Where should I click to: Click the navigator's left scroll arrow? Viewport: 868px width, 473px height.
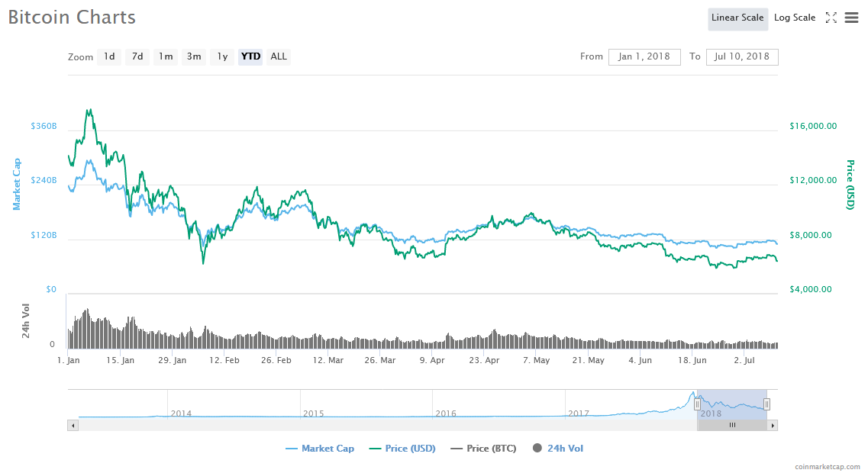[x=73, y=425]
